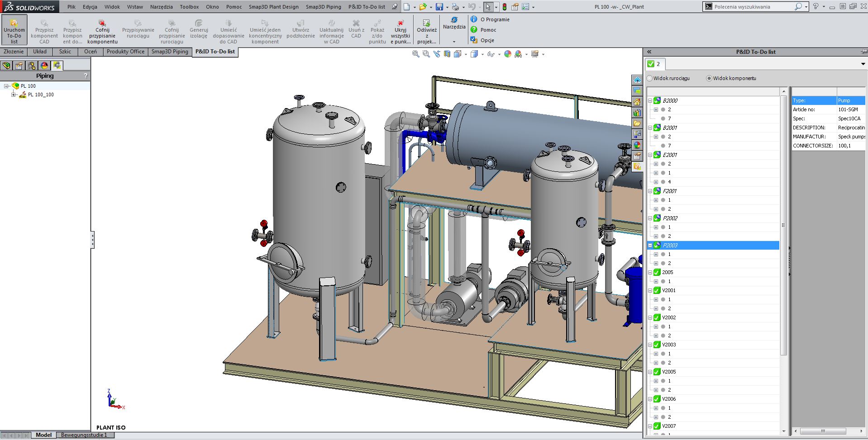Open dropdown arrow next to Select cursor
The image size is (868, 440).
click(496, 7)
